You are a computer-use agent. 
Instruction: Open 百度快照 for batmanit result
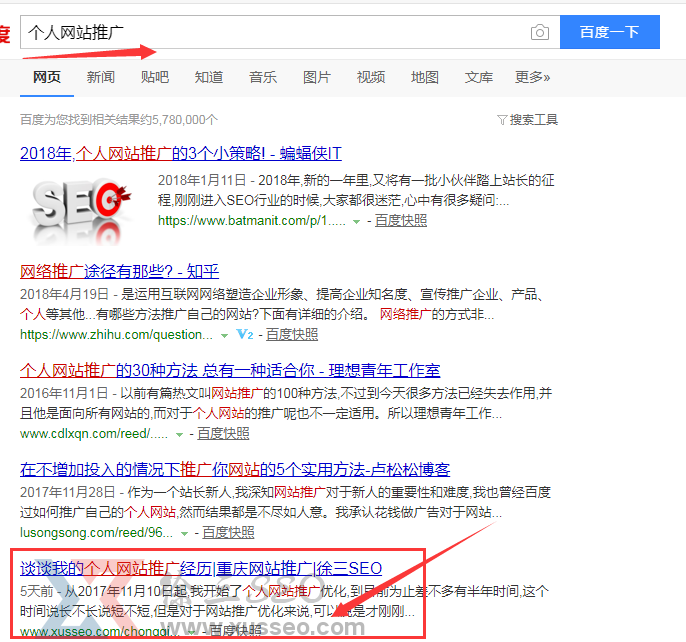point(401,221)
